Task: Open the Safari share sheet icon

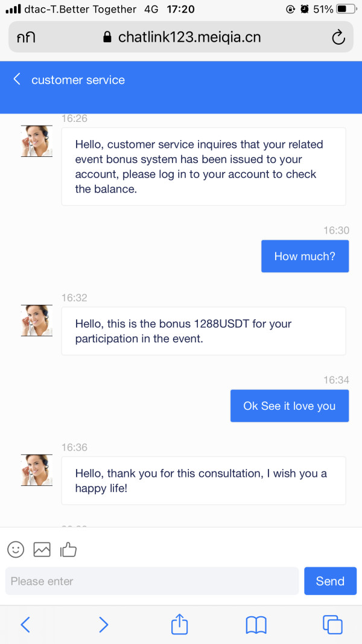Action: click(180, 624)
